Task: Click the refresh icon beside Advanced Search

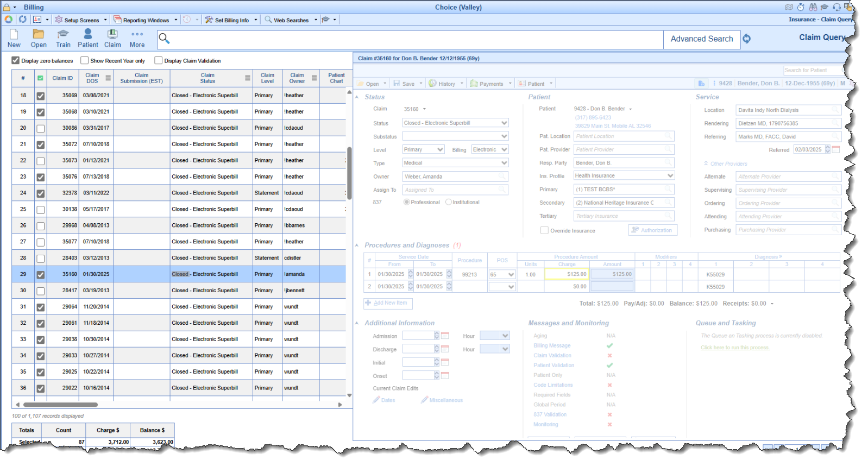Action: point(747,39)
